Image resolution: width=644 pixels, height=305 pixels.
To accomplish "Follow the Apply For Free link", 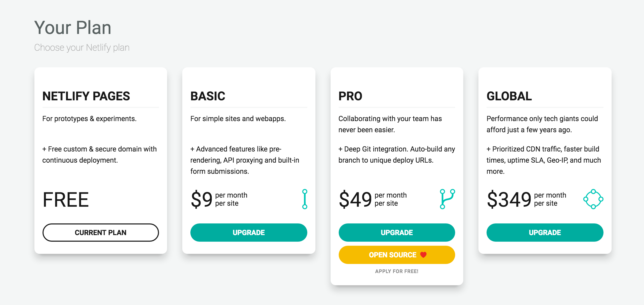I will pos(397,271).
